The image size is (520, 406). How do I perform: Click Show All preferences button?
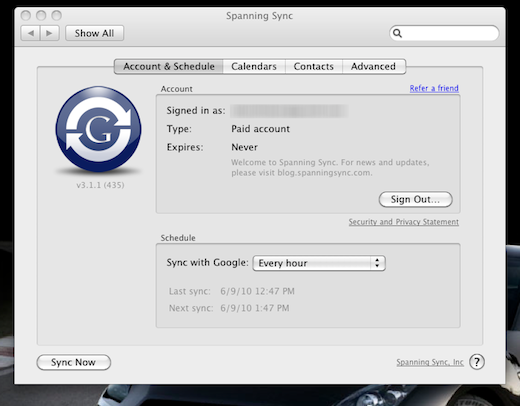[x=94, y=33]
